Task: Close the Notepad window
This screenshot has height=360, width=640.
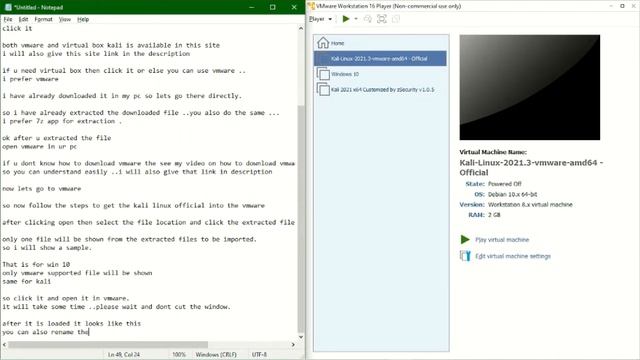Action: coord(294,7)
